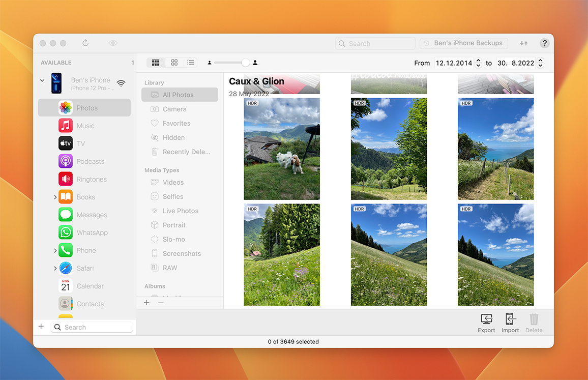Select the Ringtones icon
This screenshot has height=380, width=588.
[x=66, y=179]
